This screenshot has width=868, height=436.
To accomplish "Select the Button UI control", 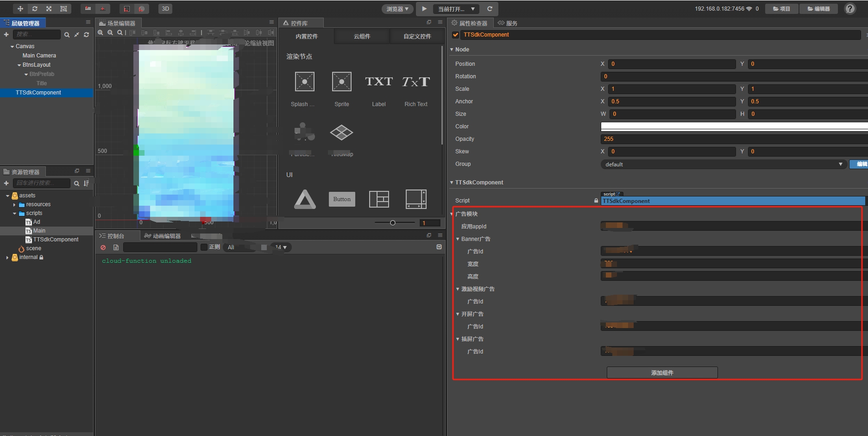I will point(342,199).
